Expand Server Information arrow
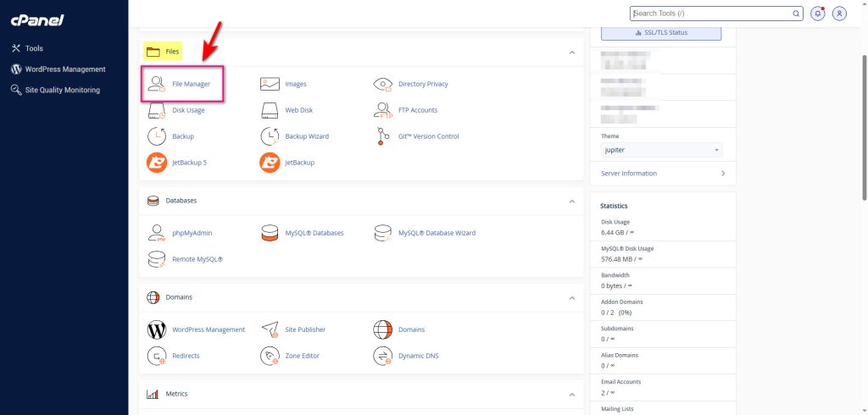 722,174
